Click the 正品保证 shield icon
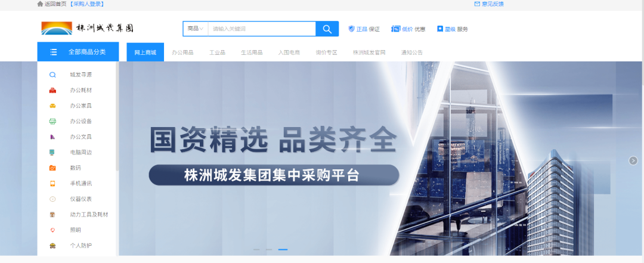644x263 pixels. (x=351, y=29)
